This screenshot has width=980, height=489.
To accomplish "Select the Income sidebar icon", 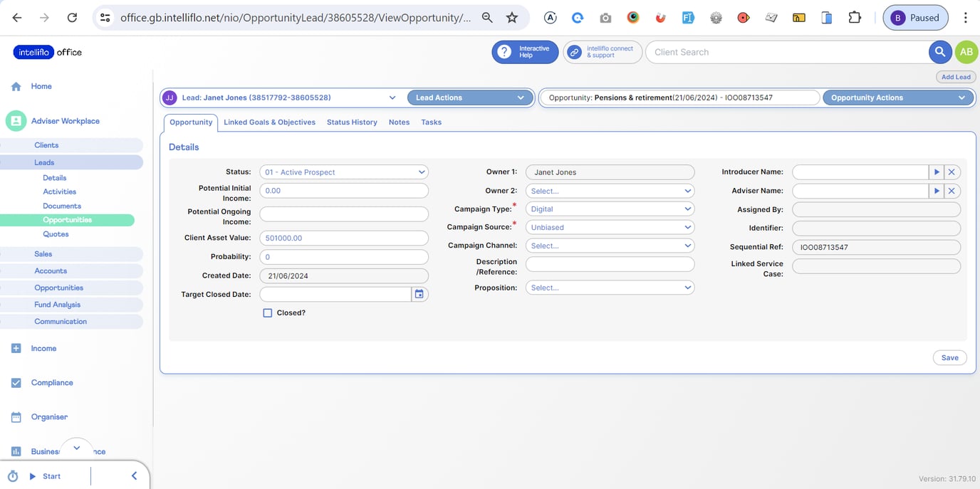I will pos(16,348).
